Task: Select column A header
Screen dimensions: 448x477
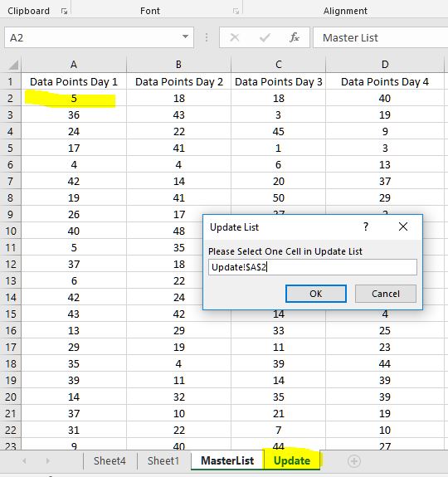Action: pyautogui.click(x=74, y=65)
